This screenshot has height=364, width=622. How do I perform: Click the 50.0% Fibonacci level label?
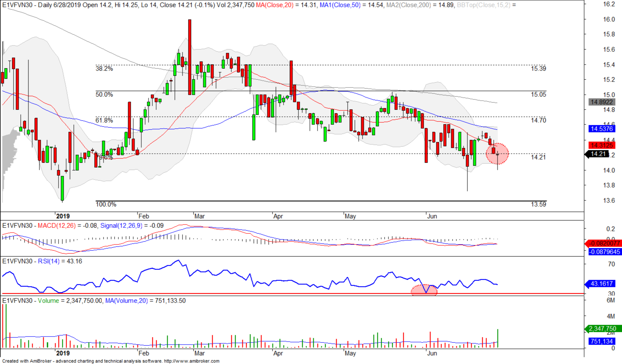click(104, 94)
